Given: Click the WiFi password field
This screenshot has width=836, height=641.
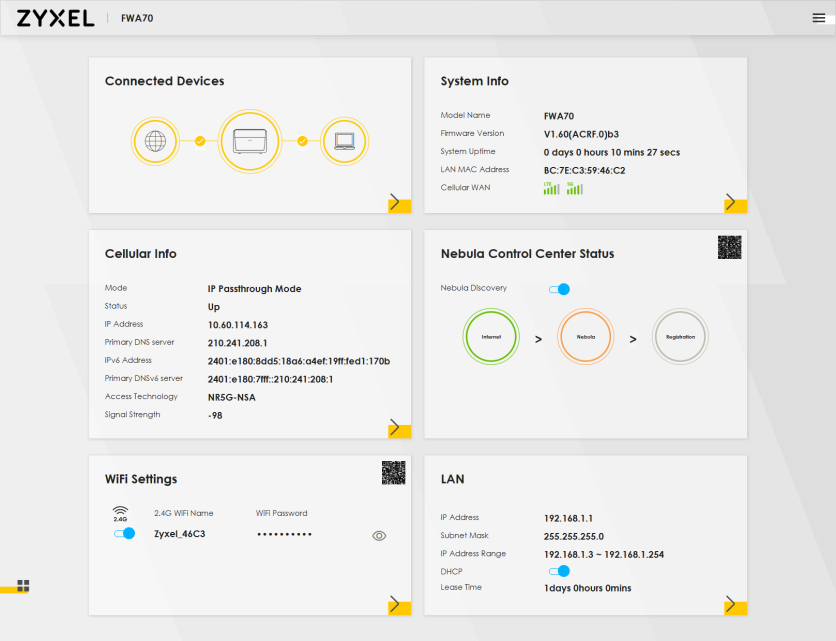Looking at the screenshot, I should click(x=285, y=535).
